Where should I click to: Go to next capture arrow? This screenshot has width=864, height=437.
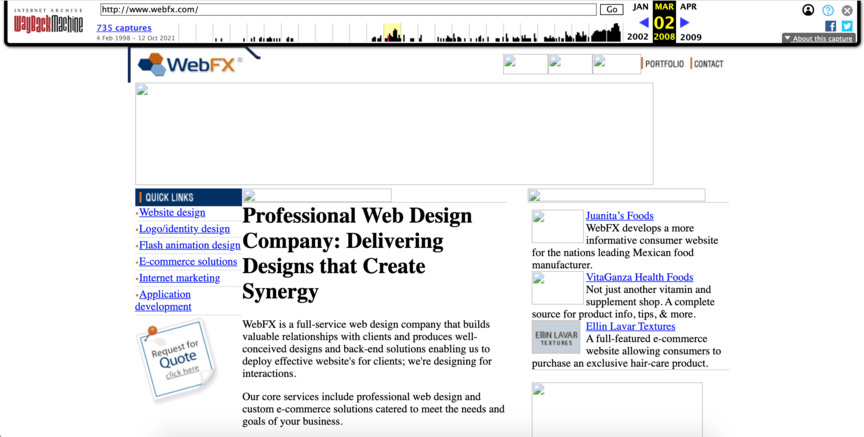click(684, 23)
